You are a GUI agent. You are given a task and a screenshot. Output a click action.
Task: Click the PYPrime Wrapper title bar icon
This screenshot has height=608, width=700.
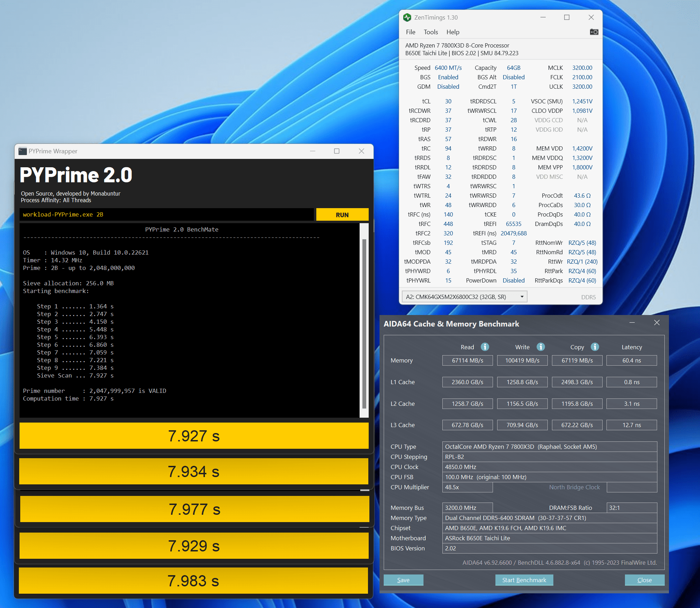point(23,151)
